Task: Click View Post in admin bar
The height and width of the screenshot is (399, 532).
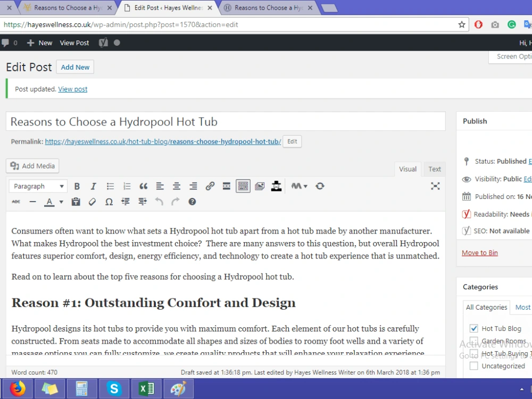Action: pos(74,43)
